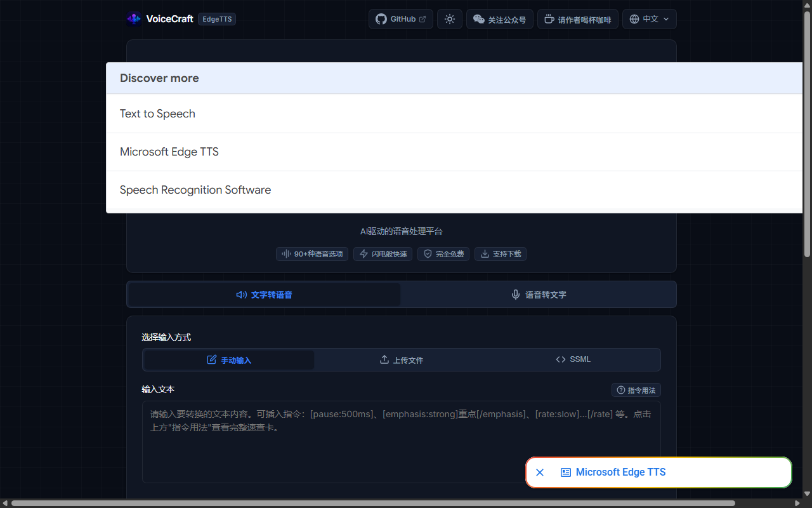Click the 闪电般快速 badge
The height and width of the screenshot is (508, 812).
383,254
